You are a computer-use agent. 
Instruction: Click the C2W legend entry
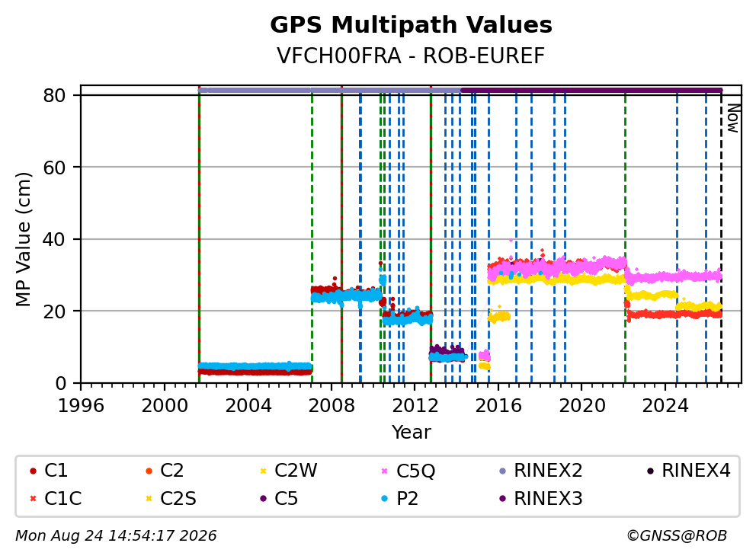tap(288, 471)
